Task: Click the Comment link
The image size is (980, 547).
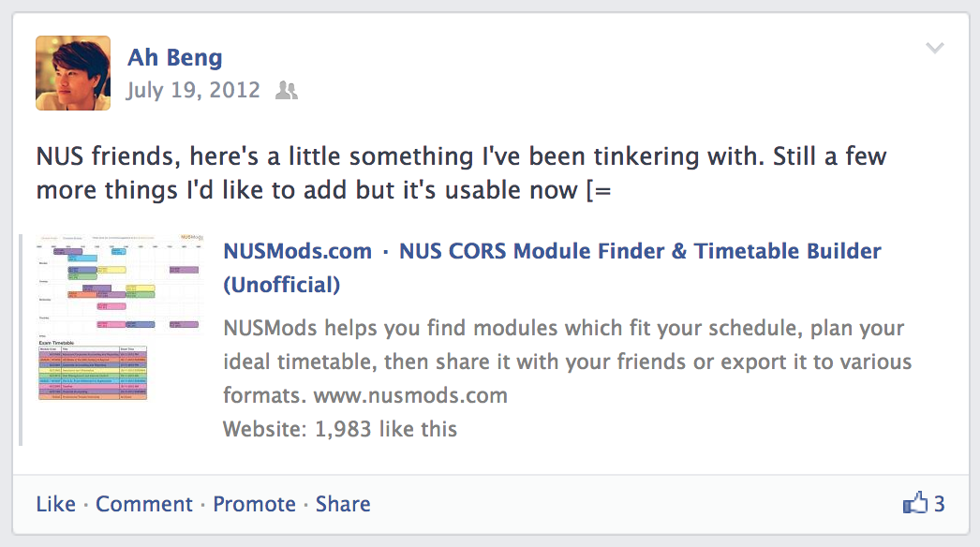Action: tap(143, 504)
